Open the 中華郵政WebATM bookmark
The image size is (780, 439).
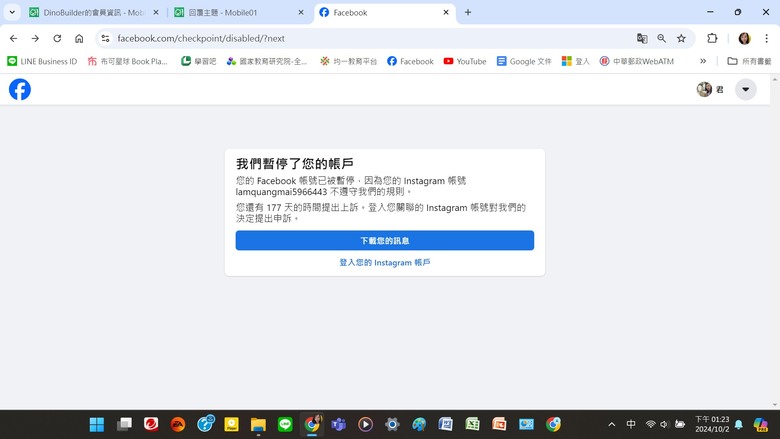tap(637, 61)
